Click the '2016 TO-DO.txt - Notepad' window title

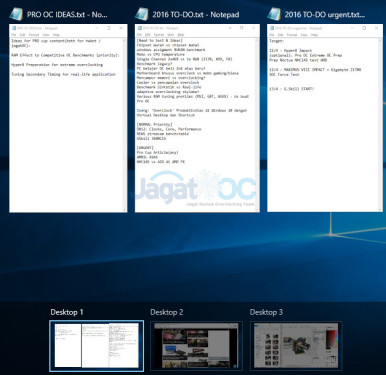(196, 15)
